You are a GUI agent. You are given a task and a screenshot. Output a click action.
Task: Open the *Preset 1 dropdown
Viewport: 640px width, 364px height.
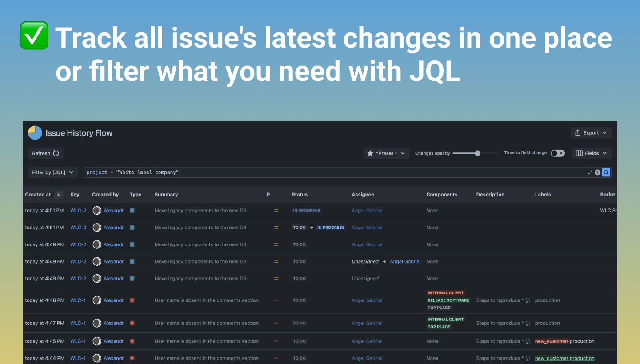(x=386, y=153)
